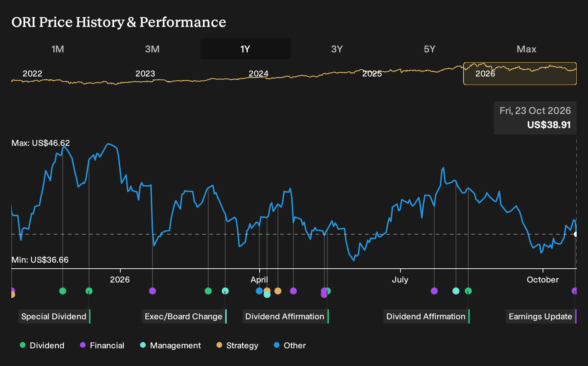The height and width of the screenshot is (366, 588).
Task: Toggle the Financial legend filter
Action: [x=102, y=345]
